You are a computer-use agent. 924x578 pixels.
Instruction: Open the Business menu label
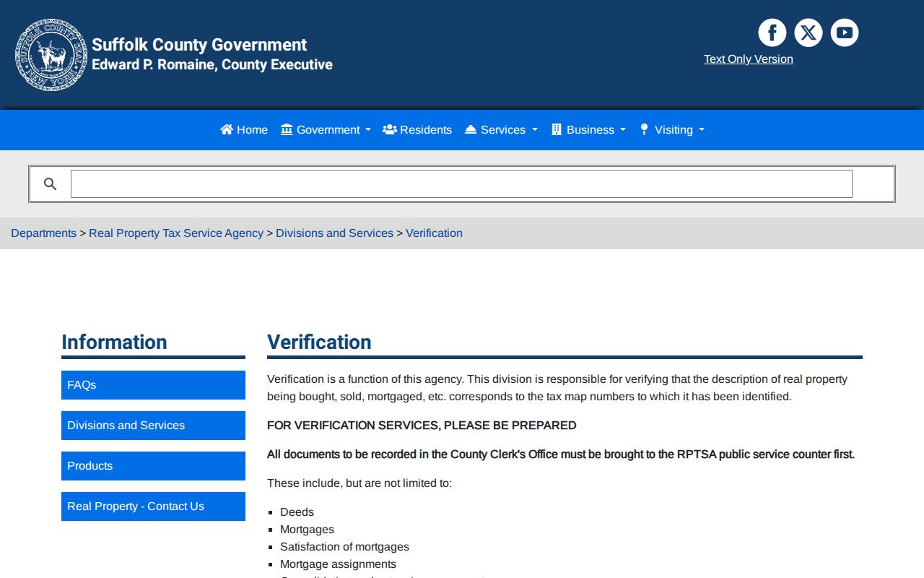[590, 130]
